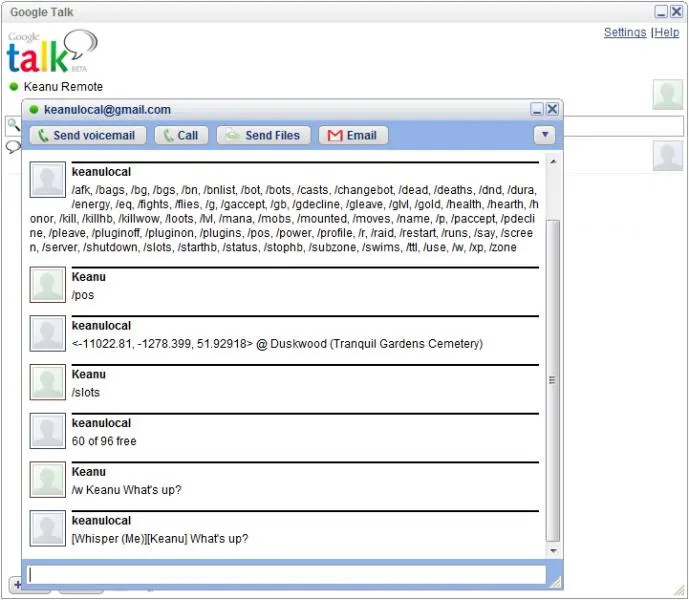Screen dimensions: 689x600
Task: Click the second contact avatar on right
Action: (x=667, y=156)
